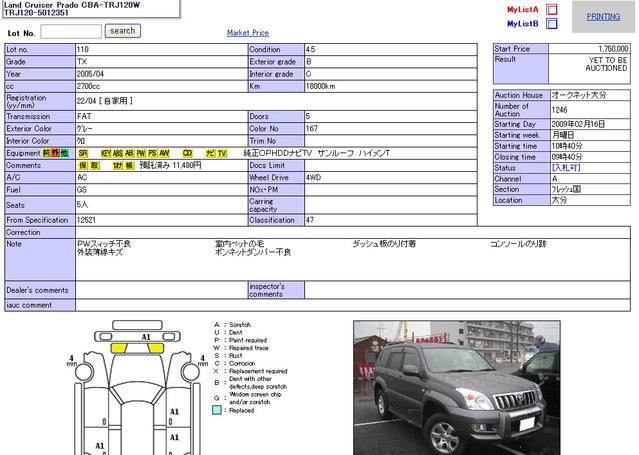Viewport: 639px width, 455px height.
Task: Click the Condition value 4.5
Action: [x=311, y=49]
